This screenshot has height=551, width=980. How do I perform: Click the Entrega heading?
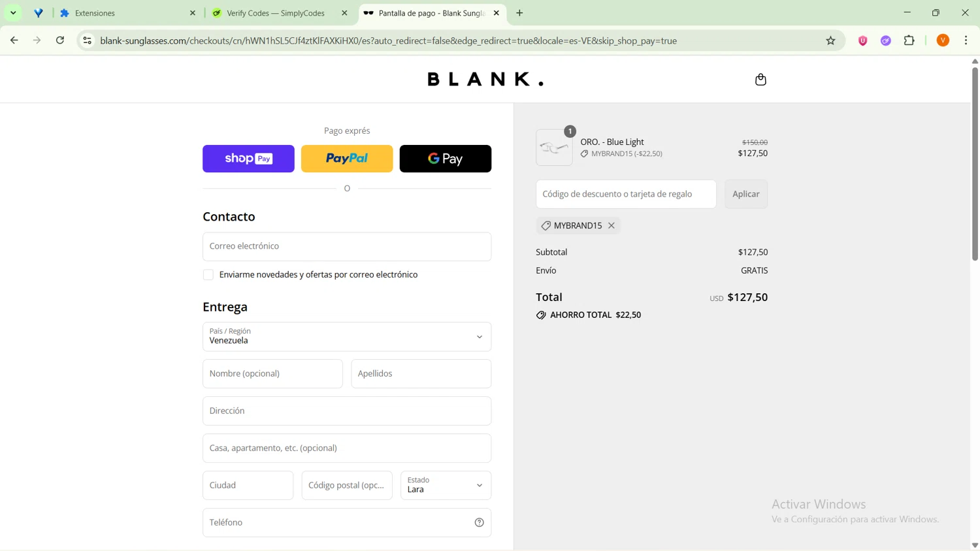[225, 307]
